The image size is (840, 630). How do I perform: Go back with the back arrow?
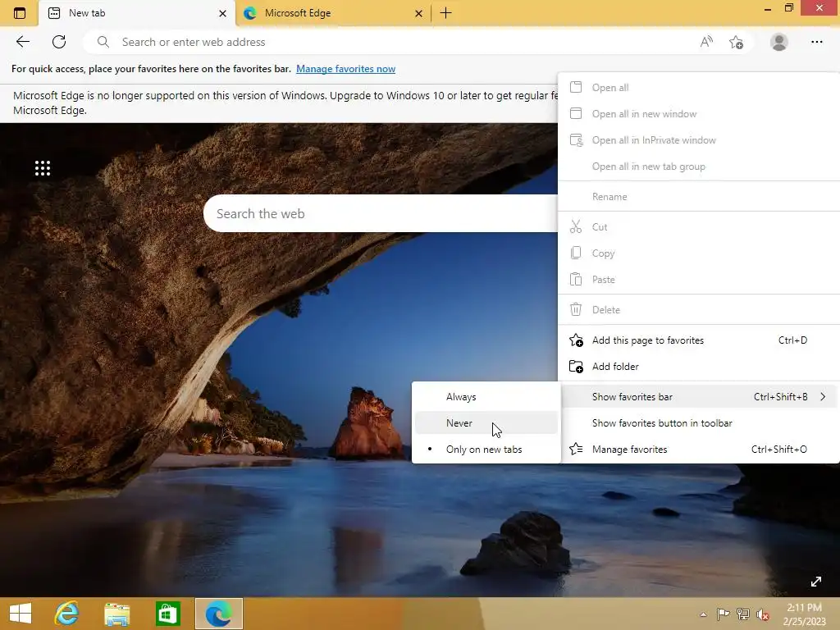pyautogui.click(x=22, y=42)
